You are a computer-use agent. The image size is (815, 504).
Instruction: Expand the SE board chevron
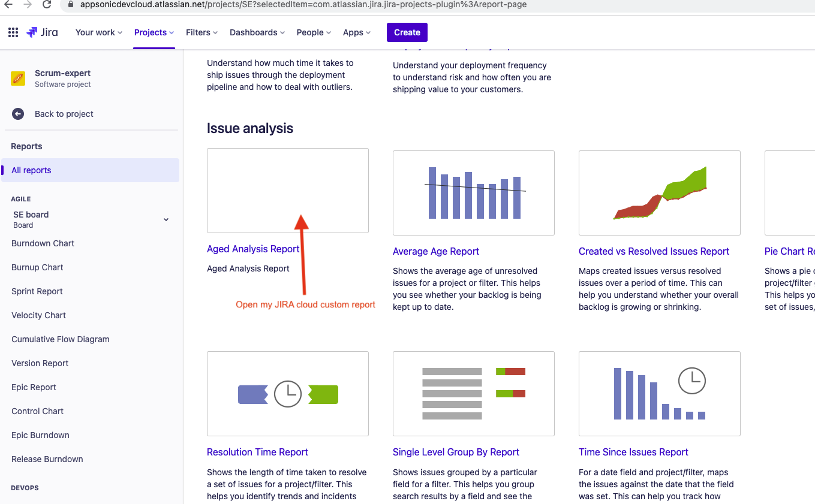pyautogui.click(x=166, y=219)
